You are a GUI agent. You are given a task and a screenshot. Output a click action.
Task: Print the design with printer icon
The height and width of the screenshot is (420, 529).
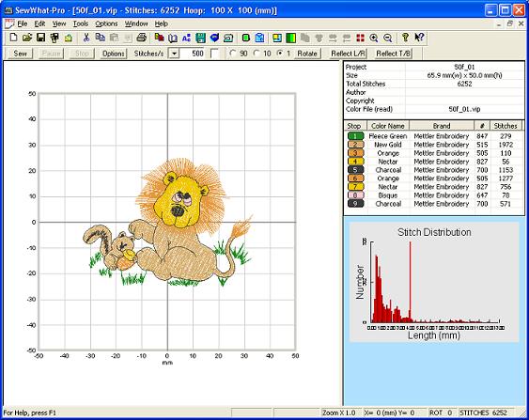[141, 38]
